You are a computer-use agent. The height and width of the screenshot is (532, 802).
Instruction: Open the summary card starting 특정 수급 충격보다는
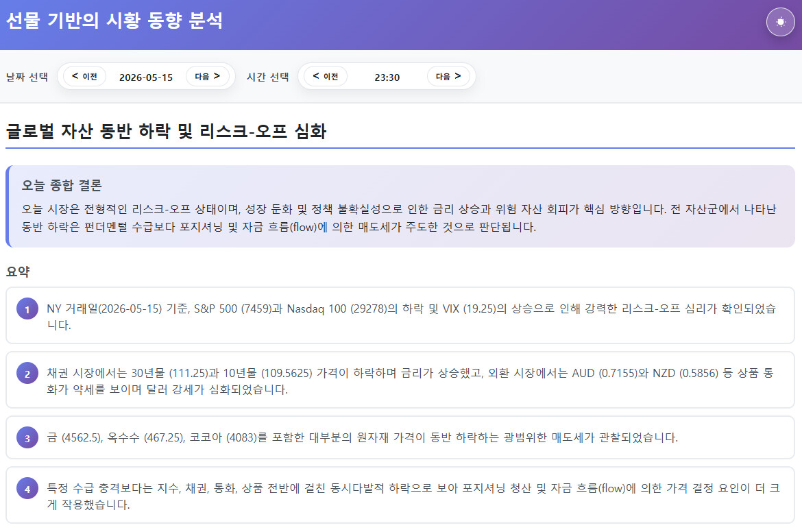(400, 495)
